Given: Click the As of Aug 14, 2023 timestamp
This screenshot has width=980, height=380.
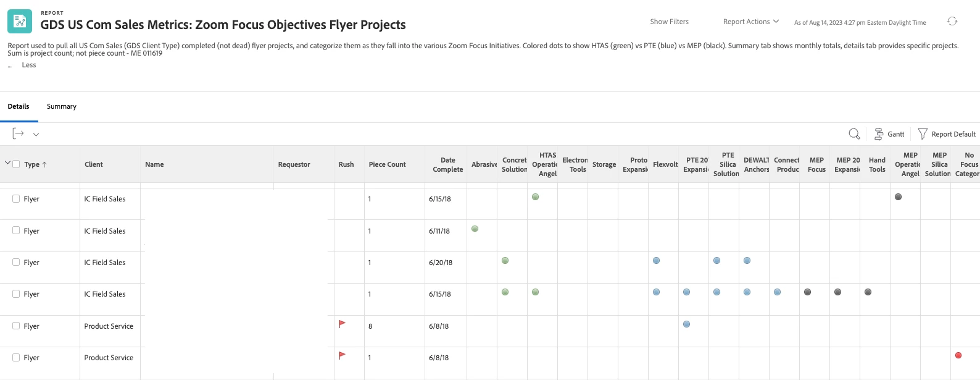Looking at the screenshot, I should coord(860,22).
